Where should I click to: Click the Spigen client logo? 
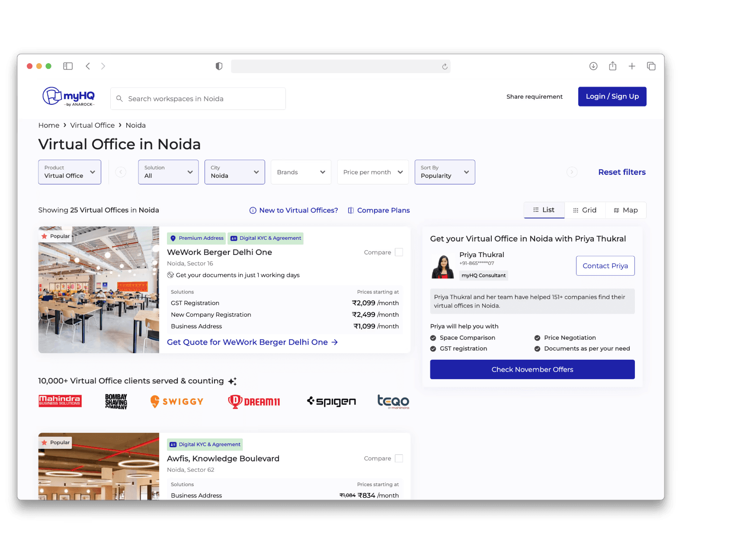332,401
